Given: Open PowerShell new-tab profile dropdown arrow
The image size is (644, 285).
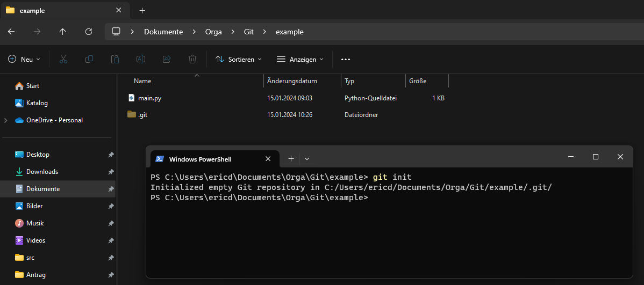Looking at the screenshot, I should [x=307, y=159].
